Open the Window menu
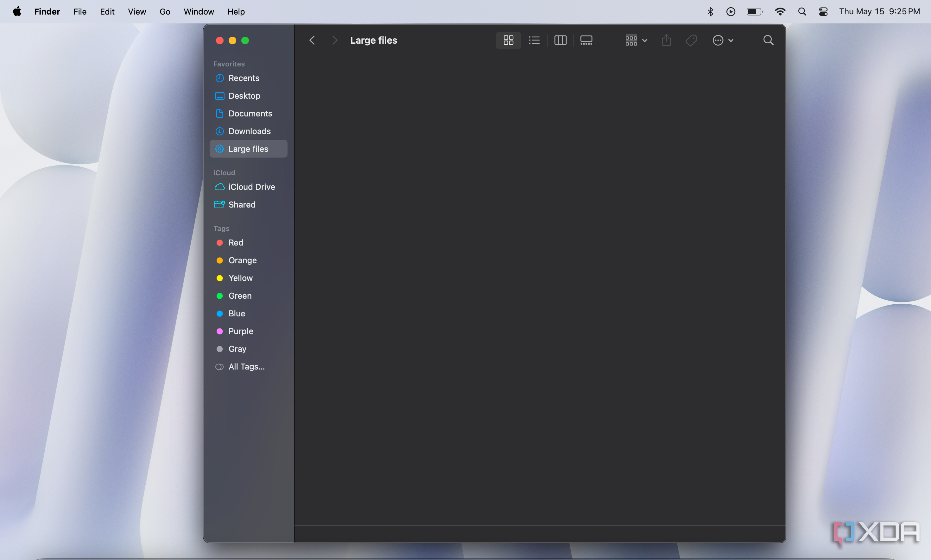Screen dimensions: 931x560 (199, 12)
